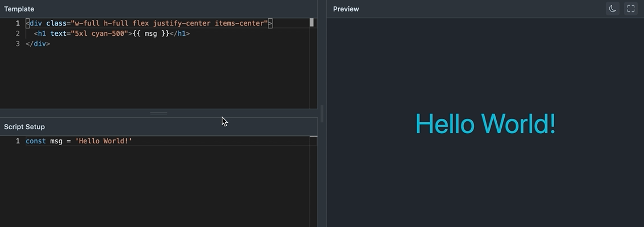This screenshot has height=227, width=644.
Task: Click the 'Hello World!' string literal in the script
Action: coord(103,141)
